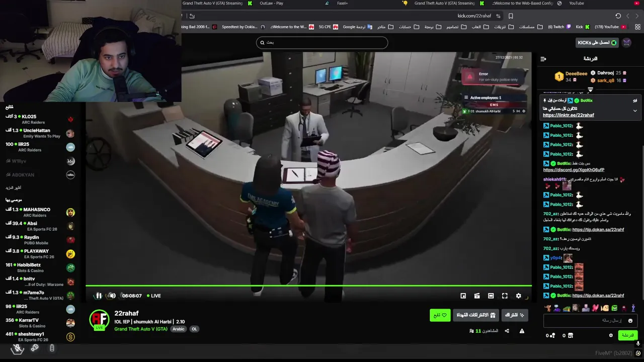
Task: Hide the pinned BotRix message
Action: 635,101
